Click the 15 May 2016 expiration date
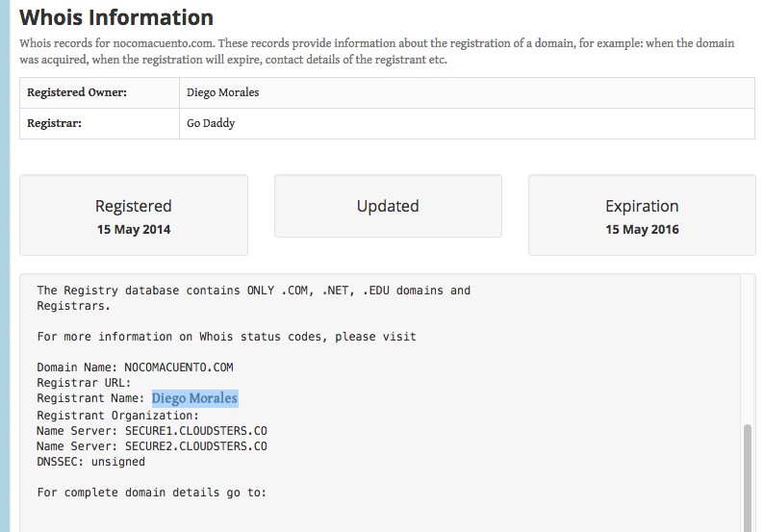 tap(642, 230)
